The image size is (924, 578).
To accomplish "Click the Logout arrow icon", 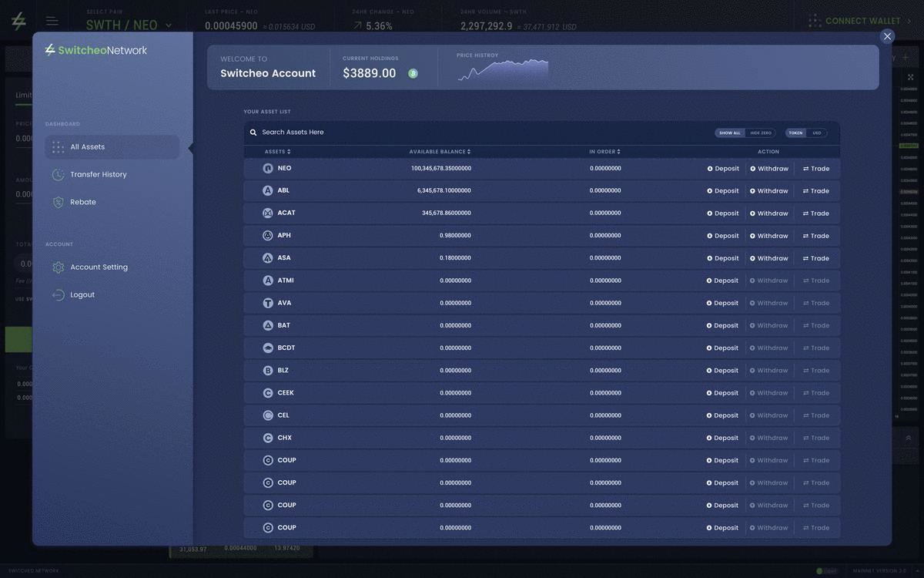I will pyautogui.click(x=58, y=294).
